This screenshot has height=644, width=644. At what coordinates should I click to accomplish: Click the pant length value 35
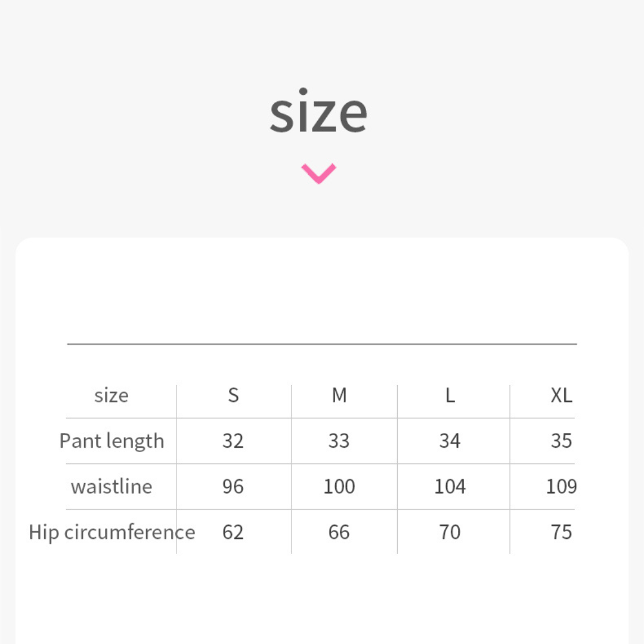pyautogui.click(x=561, y=441)
